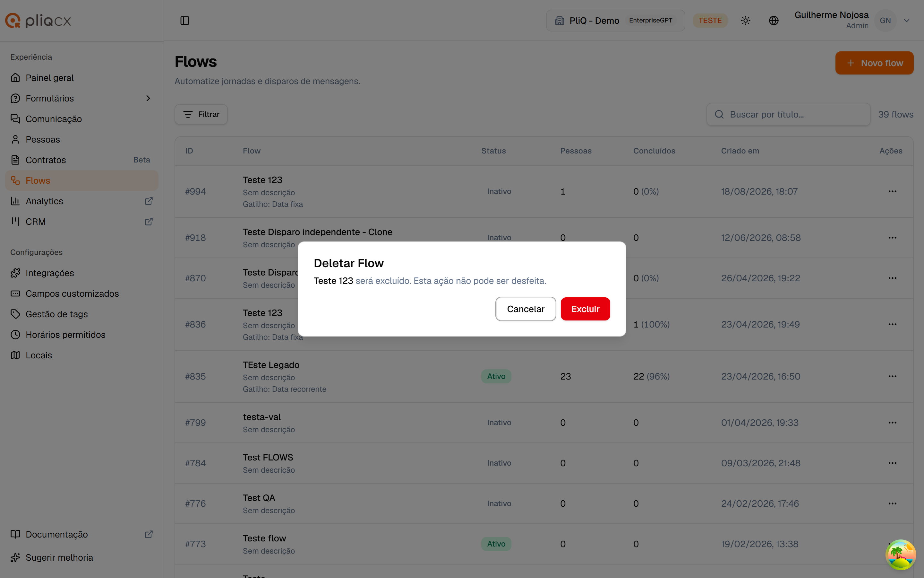
Task: Click the TESTE environment badge
Action: pos(710,21)
